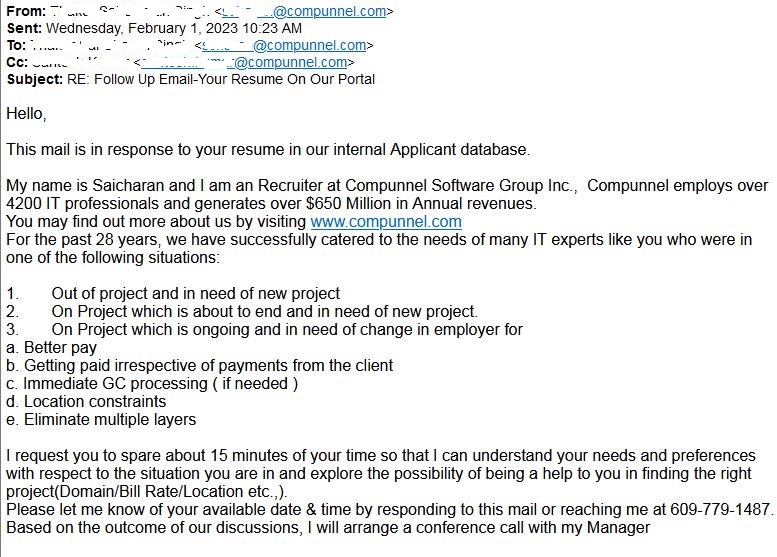Click the "From:" header label
This screenshot has width=777, height=557.
[26, 11]
